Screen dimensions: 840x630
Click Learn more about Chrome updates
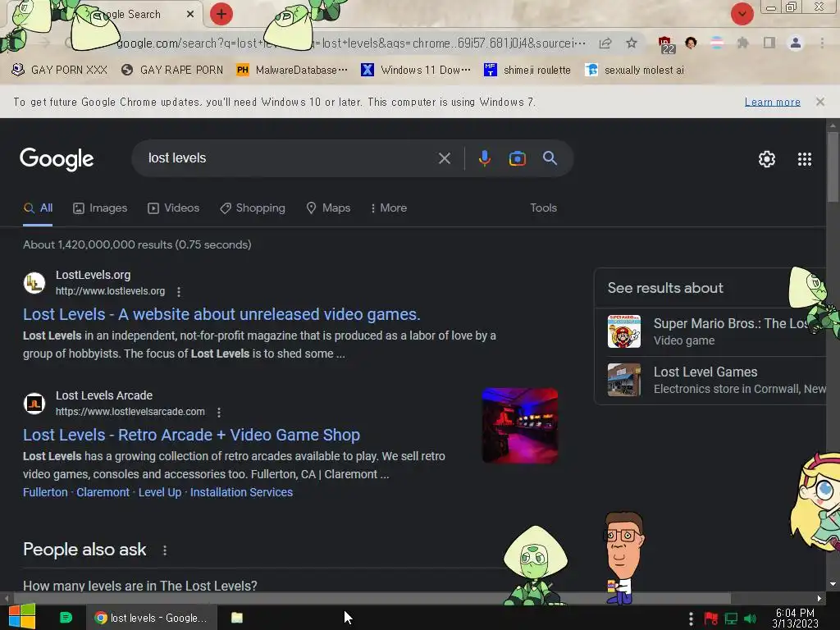tap(772, 102)
